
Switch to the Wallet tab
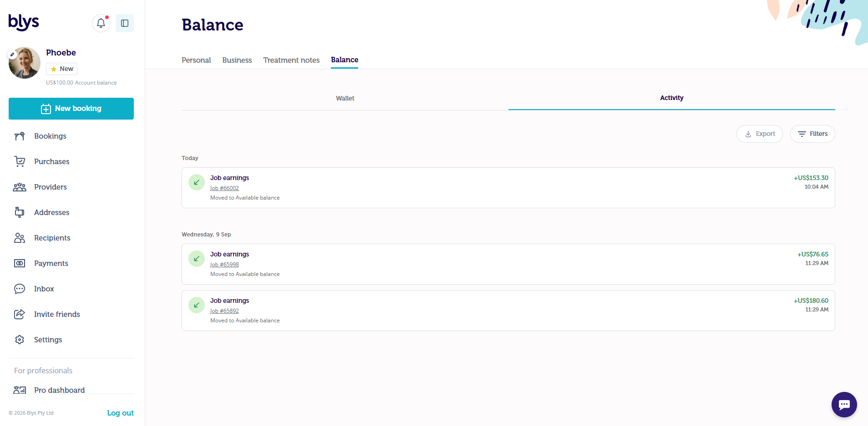point(345,98)
